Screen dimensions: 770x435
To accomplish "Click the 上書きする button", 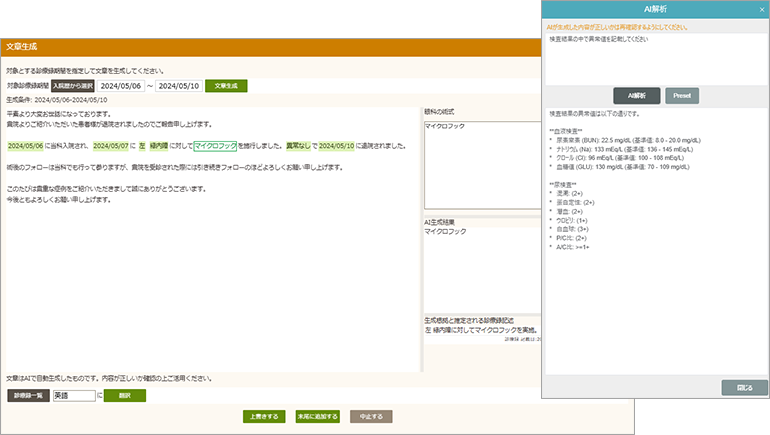I will point(264,416).
